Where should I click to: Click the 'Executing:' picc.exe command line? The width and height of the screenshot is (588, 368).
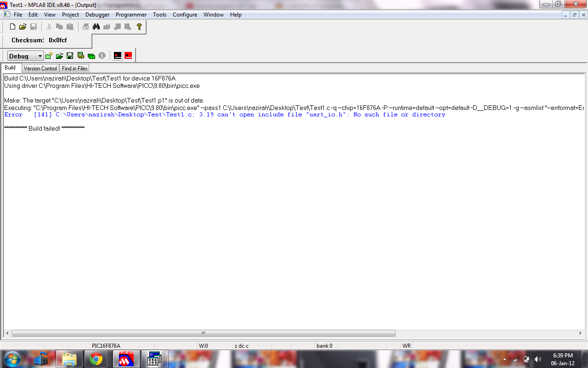pos(294,108)
